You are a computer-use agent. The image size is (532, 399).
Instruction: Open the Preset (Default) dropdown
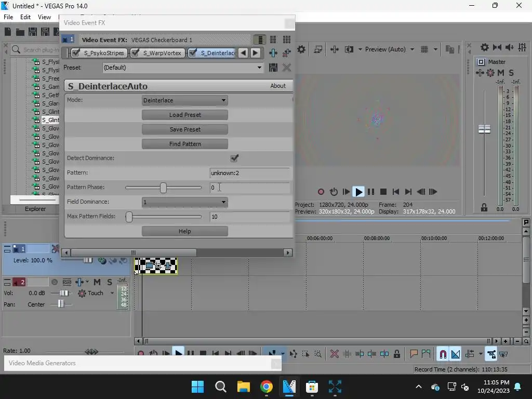(183, 68)
